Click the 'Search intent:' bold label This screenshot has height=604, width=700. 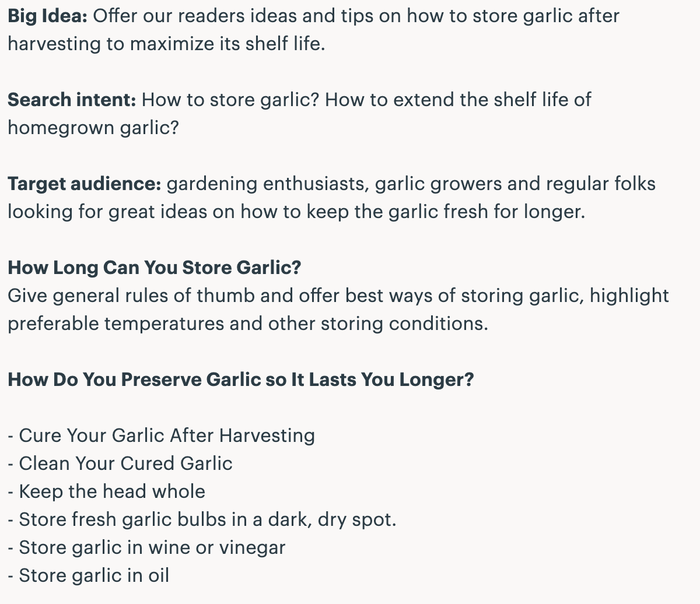(72, 100)
